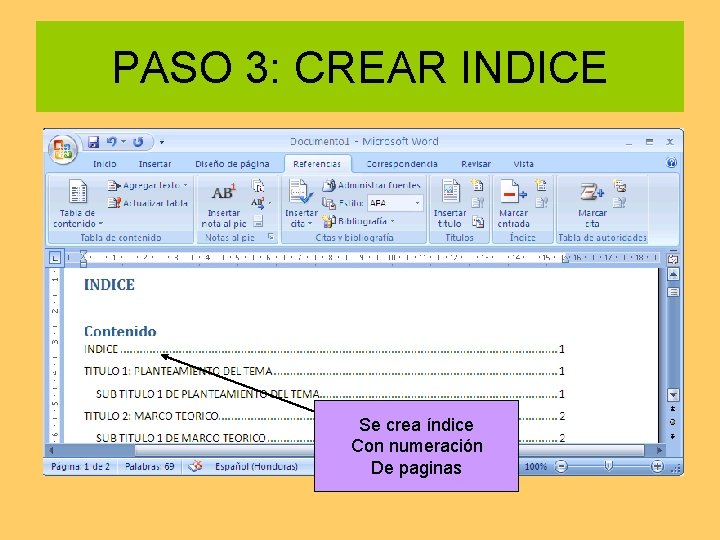The height and width of the screenshot is (540, 720).
Task: Click INDICE entry in table of contents
Action: click(324, 349)
